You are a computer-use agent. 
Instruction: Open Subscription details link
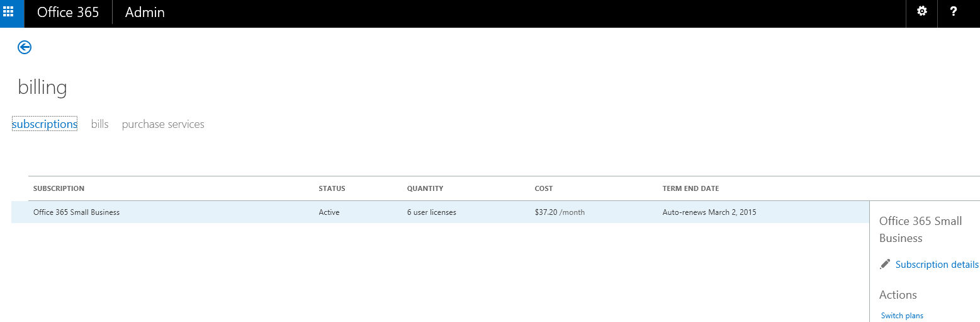pos(937,265)
